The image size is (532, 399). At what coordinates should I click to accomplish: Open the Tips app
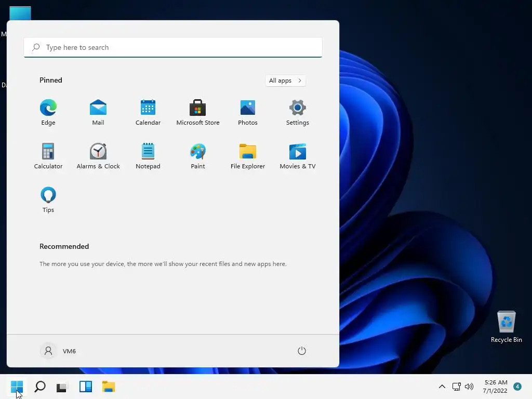[x=48, y=200]
